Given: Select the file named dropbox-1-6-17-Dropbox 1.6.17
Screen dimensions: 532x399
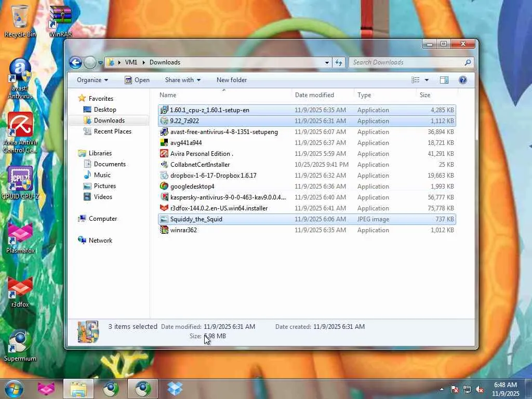Looking at the screenshot, I should pos(307,176).
